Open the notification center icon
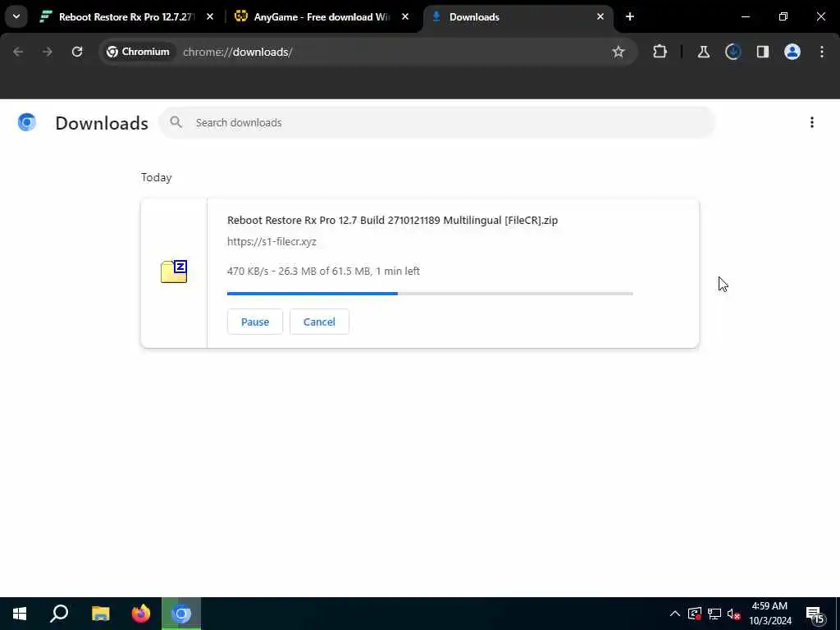This screenshot has height=630, width=840. 815,614
